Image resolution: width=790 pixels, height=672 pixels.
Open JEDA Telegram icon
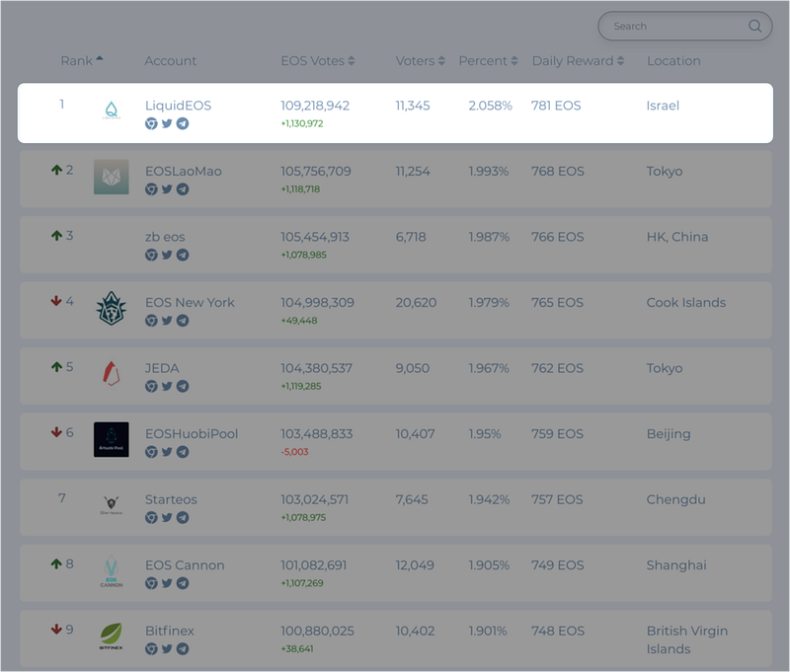pos(183,387)
